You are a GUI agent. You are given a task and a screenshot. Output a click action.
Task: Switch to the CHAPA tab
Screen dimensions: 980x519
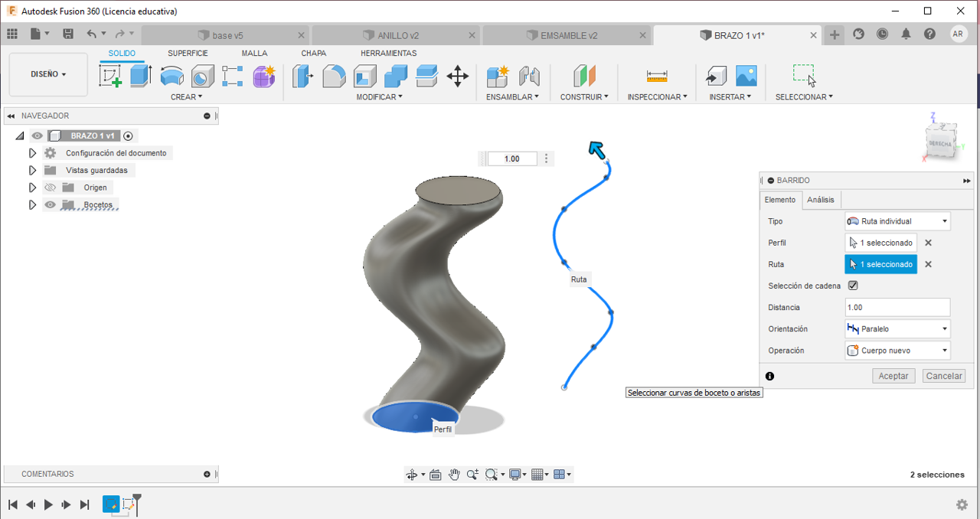pyautogui.click(x=314, y=54)
